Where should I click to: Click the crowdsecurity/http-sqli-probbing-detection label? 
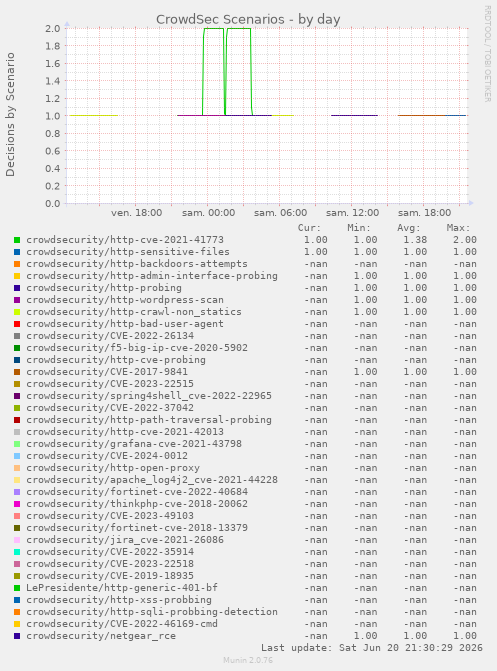coord(152,612)
